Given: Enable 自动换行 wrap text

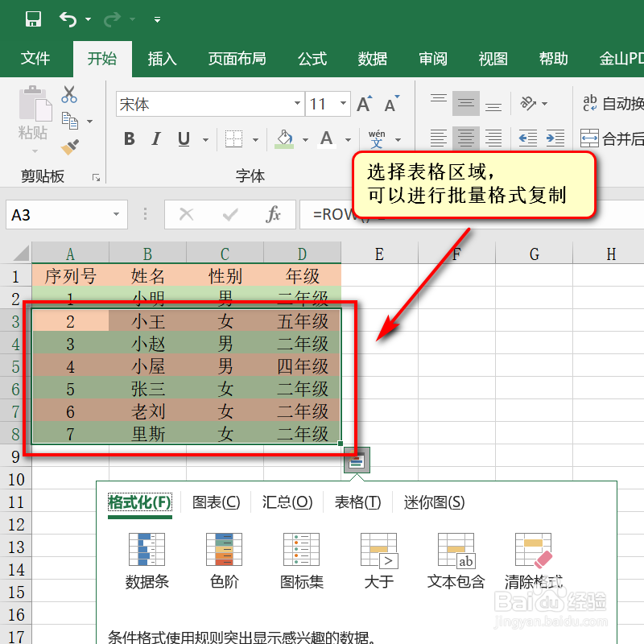Looking at the screenshot, I should pyautogui.click(x=610, y=103).
